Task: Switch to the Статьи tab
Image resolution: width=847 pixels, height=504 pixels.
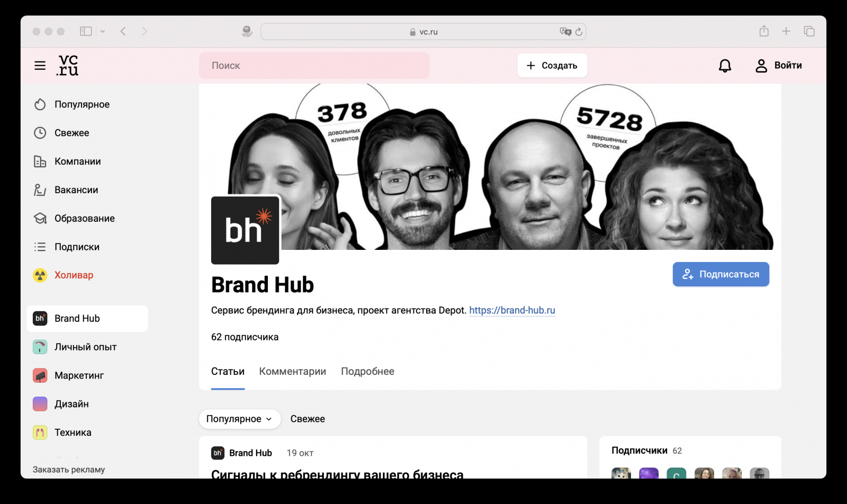Action: point(228,372)
